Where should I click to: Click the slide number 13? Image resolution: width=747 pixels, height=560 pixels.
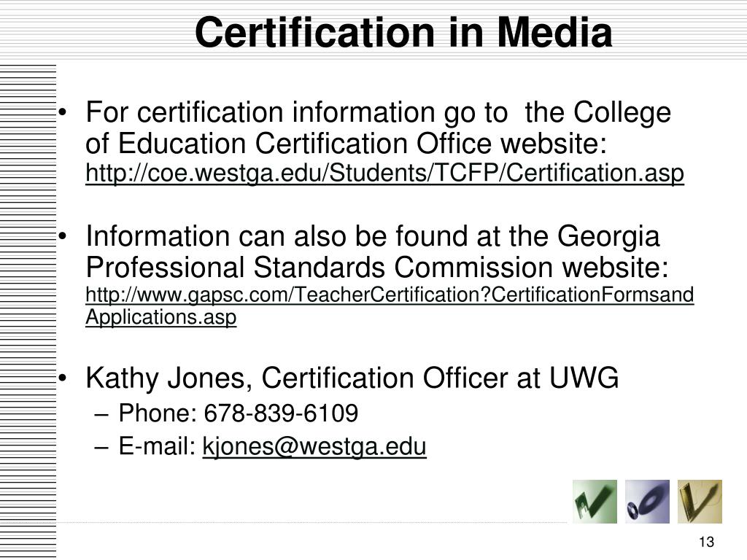click(706, 542)
